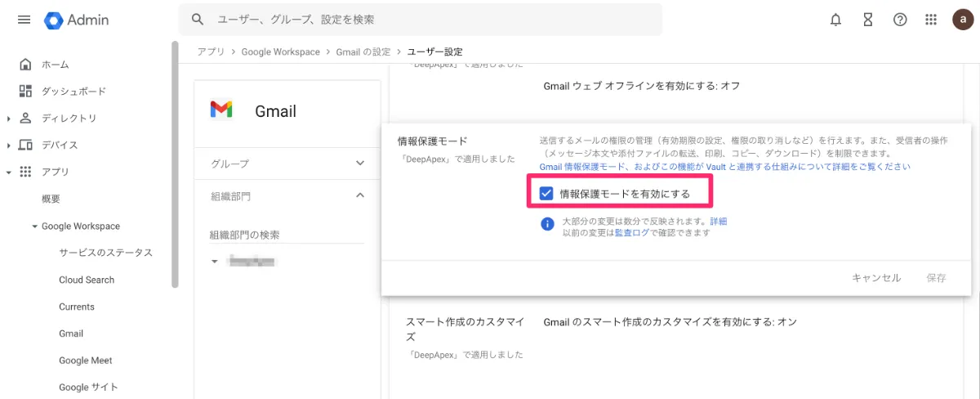Screen dimensions: 980x399
Task: Select ダッシュボード in the sidebar
Action: (x=74, y=92)
